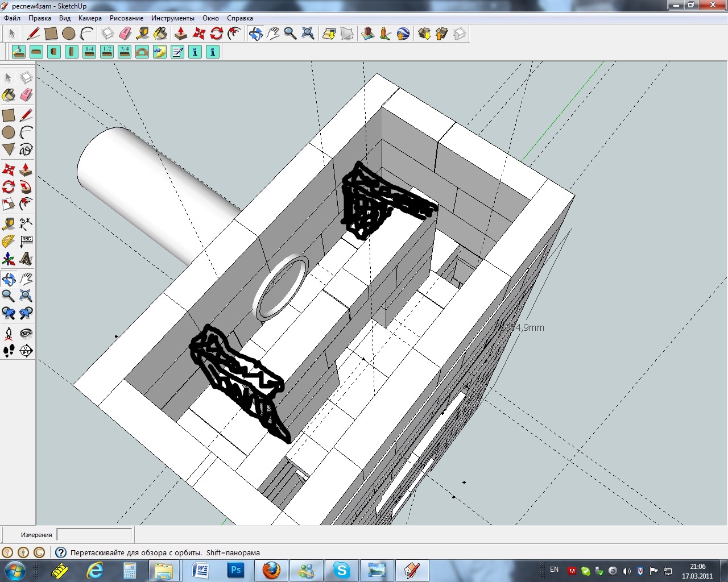Open the Инструменты menu

pos(172,18)
